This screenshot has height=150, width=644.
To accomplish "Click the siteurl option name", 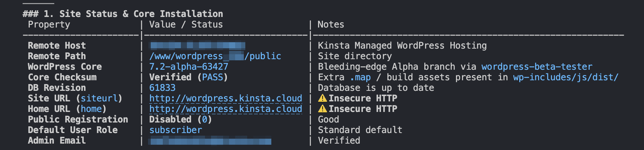I will 99,98.
